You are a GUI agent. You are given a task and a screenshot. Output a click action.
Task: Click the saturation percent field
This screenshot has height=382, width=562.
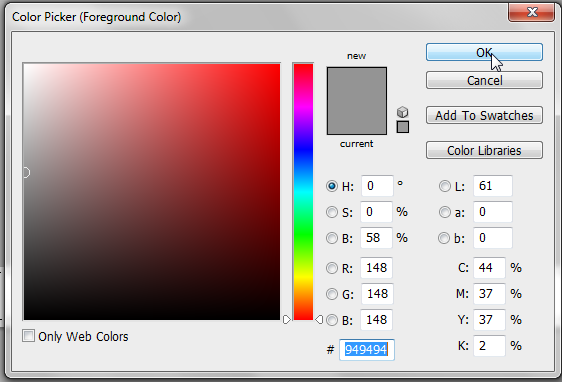(376, 212)
